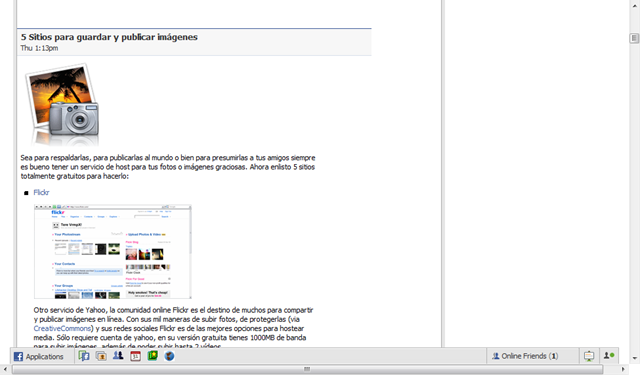Image resolution: width=640 pixels, height=375 pixels.
Task: Click the paragraph starting 'Otro servicio de Yahoo'
Action: pyautogui.click(x=173, y=328)
